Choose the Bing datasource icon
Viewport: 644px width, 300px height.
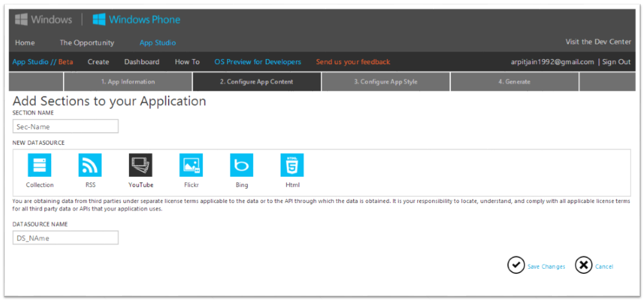click(241, 165)
